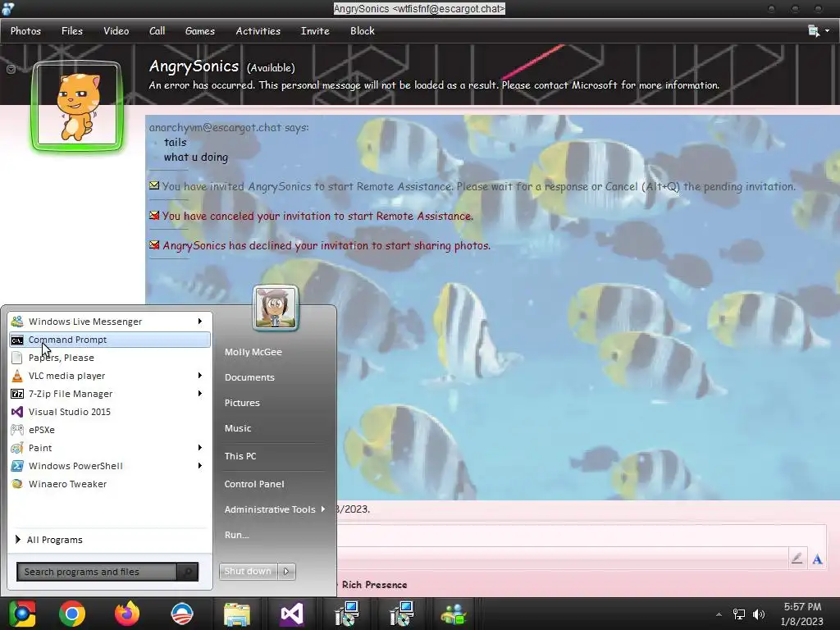Open ePSXe emulator entry
This screenshot has width=840, height=630.
click(x=109, y=430)
